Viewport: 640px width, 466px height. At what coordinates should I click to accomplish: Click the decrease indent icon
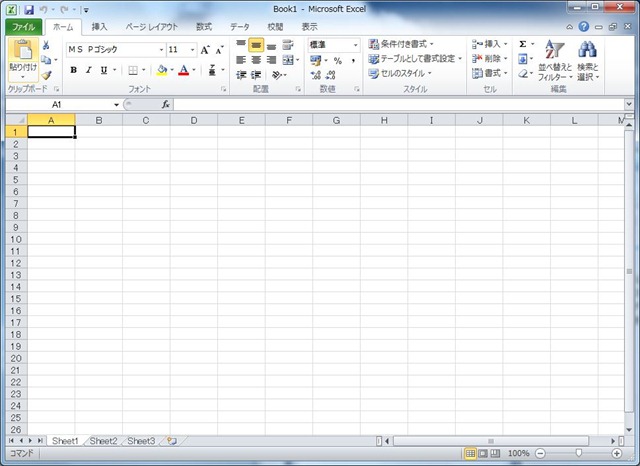coord(241,75)
